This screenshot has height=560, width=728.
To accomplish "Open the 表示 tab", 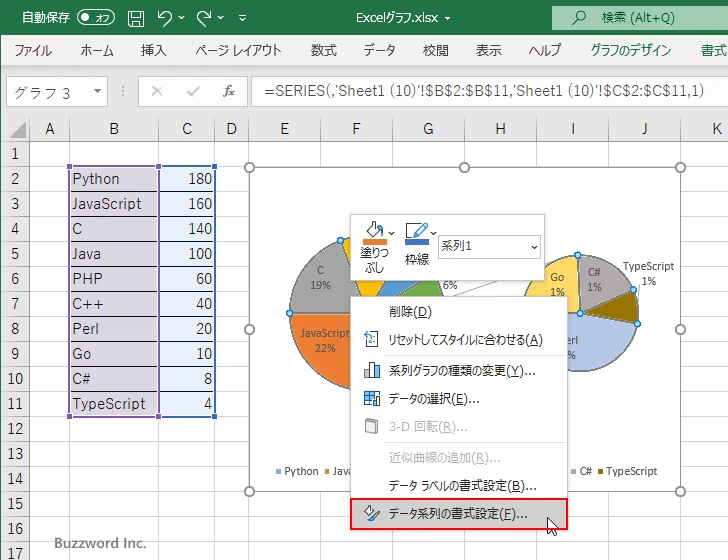I will coord(488,50).
